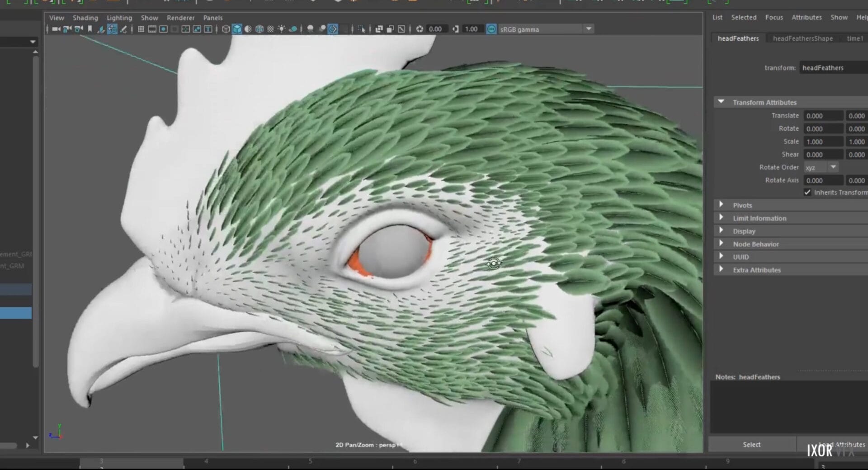The width and height of the screenshot is (868, 470).
Task: Toggle the Lock Camera icon
Action: tap(67, 29)
